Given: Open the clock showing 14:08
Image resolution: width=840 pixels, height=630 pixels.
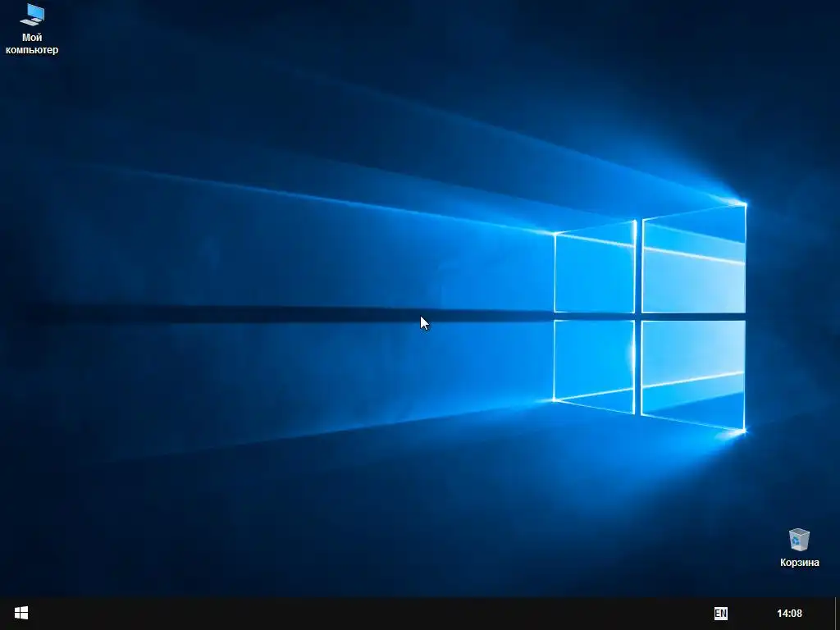Looking at the screenshot, I should (x=789, y=614).
